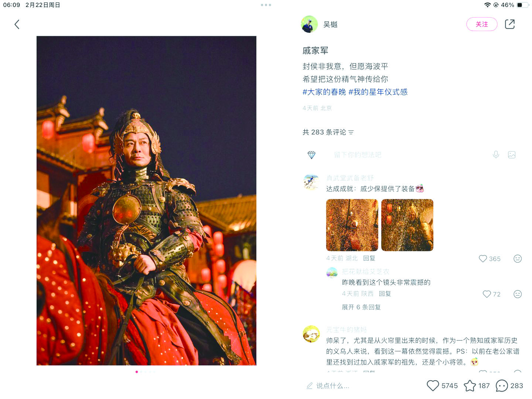Like the reply with 72 hearts
This screenshot has width=532, height=399.
pyautogui.click(x=491, y=294)
